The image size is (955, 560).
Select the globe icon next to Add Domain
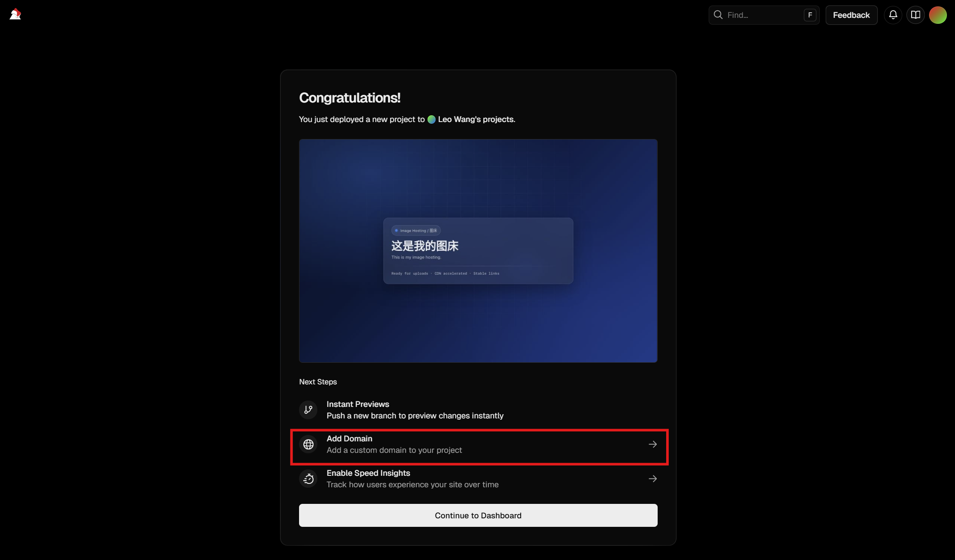308,444
